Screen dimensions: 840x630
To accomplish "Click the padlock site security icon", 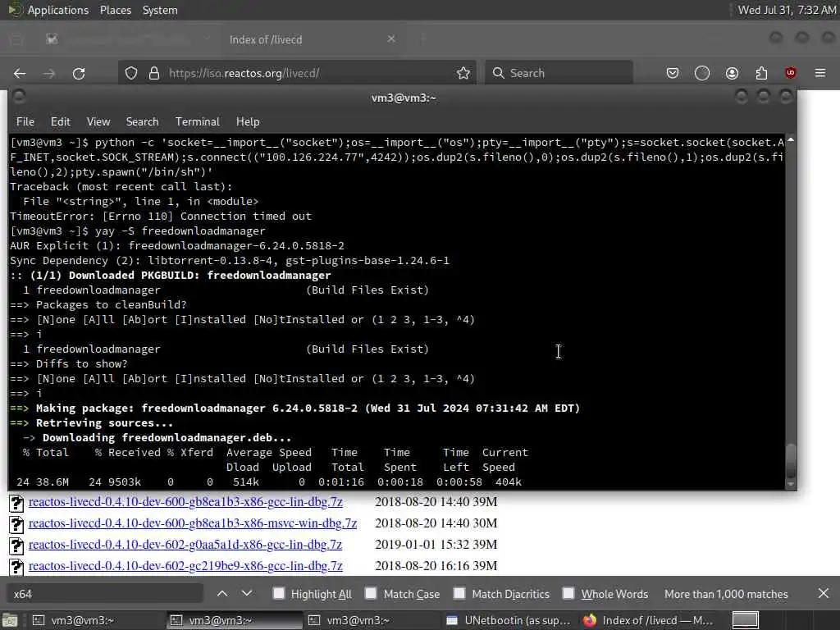I will (154, 73).
